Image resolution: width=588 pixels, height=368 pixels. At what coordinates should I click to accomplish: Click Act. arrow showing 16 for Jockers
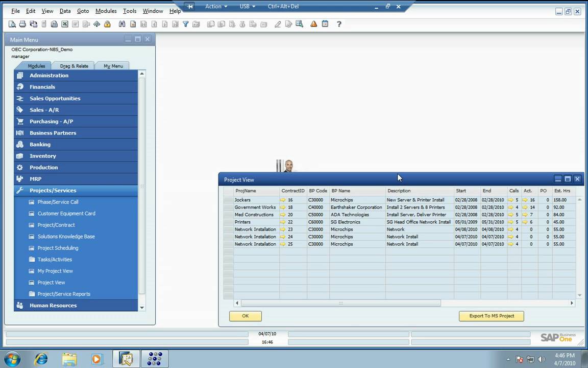(x=525, y=200)
